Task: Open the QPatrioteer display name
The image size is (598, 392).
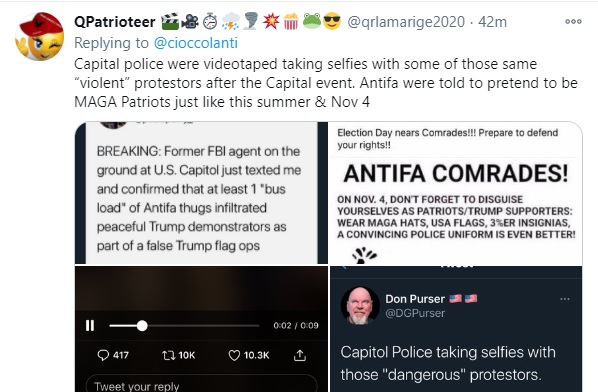Action: pyautogui.click(x=115, y=22)
